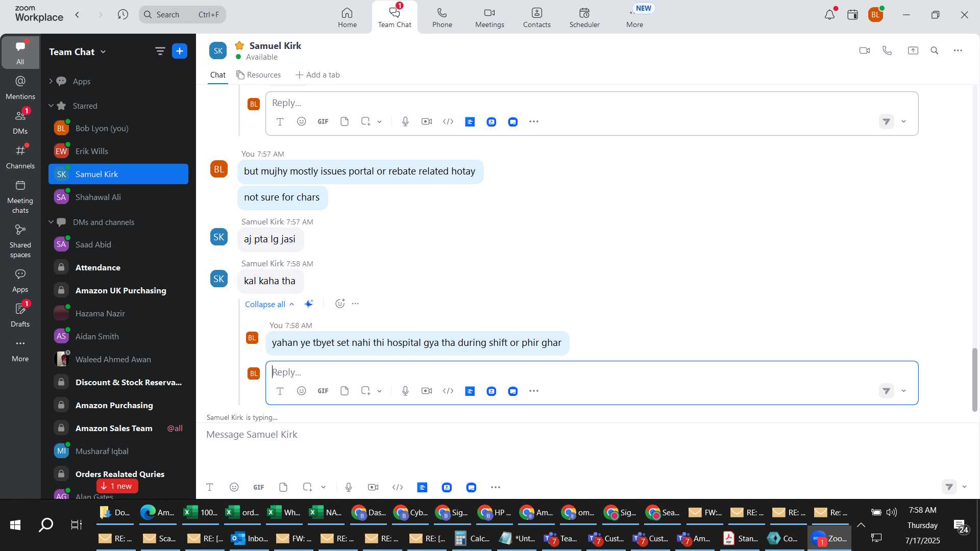Open history clock icon
The width and height of the screenshot is (980, 551).
coord(122,15)
